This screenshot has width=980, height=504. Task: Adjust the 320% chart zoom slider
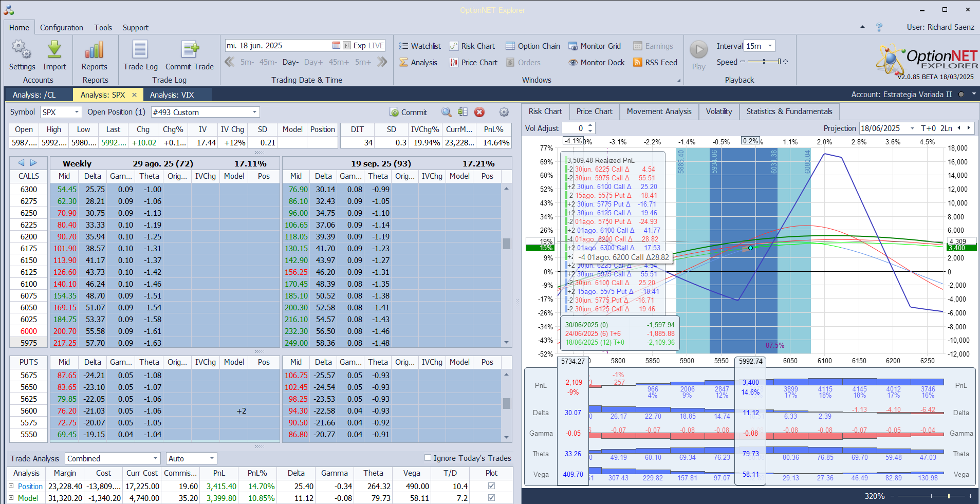(931, 496)
